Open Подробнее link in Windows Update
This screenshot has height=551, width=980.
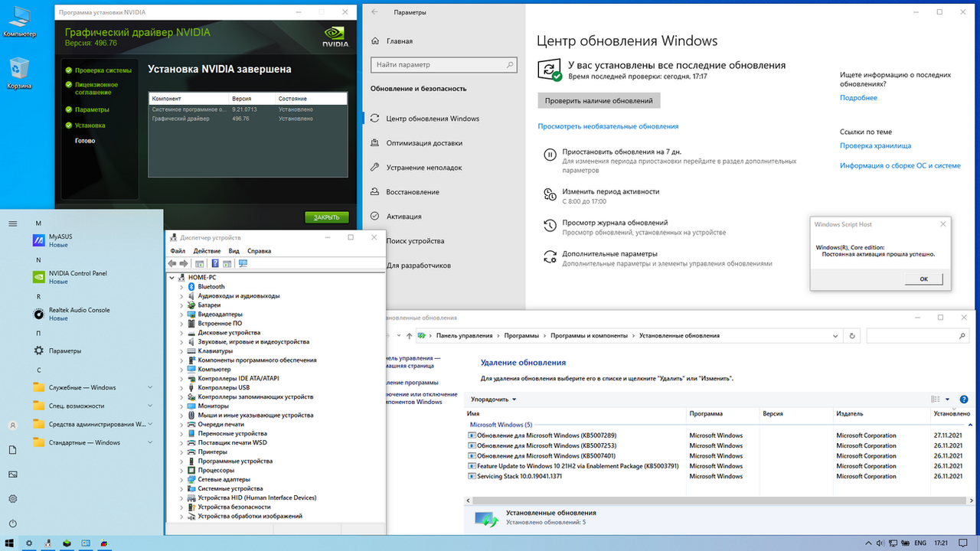(x=858, y=98)
